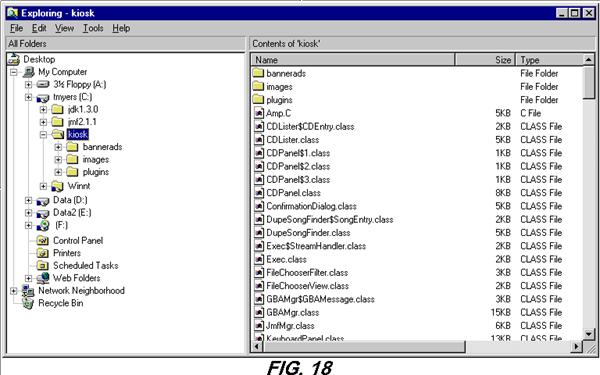Viewport: 600px width, 375px height.
Task: Click the GBAMgr.class file icon
Action: tap(259, 312)
